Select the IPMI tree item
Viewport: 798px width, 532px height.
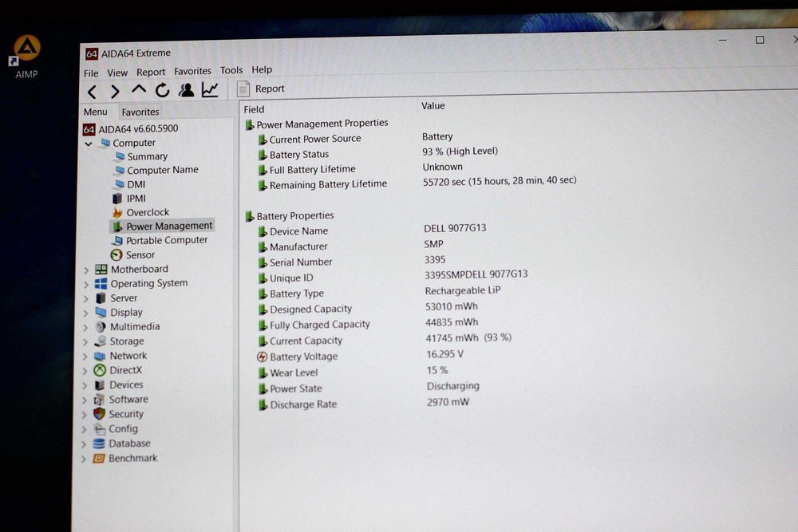(129, 199)
